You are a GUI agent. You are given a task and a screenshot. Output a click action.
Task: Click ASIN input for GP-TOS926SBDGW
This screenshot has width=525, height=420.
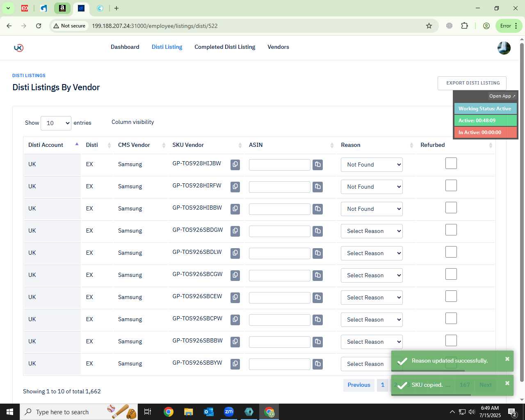pos(280,231)
